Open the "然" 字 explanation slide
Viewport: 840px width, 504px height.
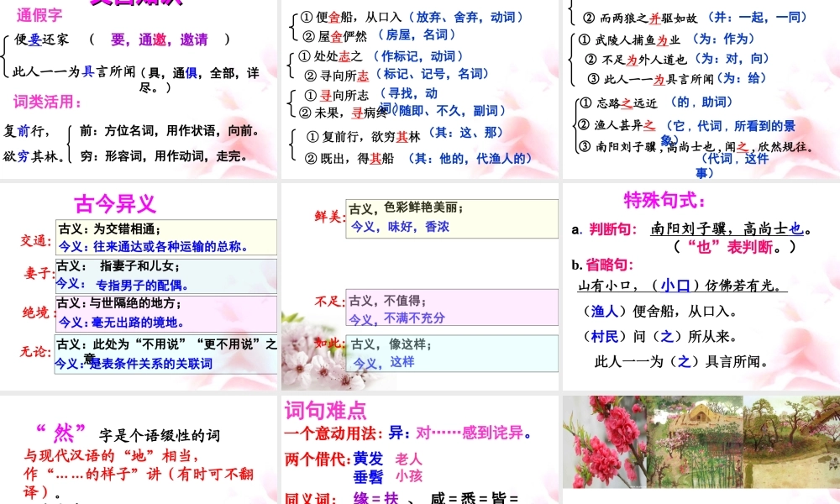(139, 450)
